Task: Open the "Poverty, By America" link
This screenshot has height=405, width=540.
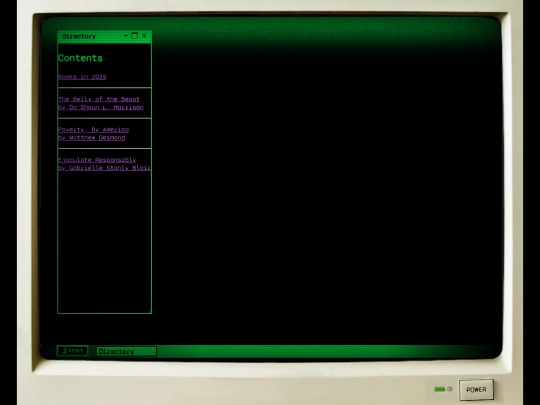Action: tap(93, 134)
